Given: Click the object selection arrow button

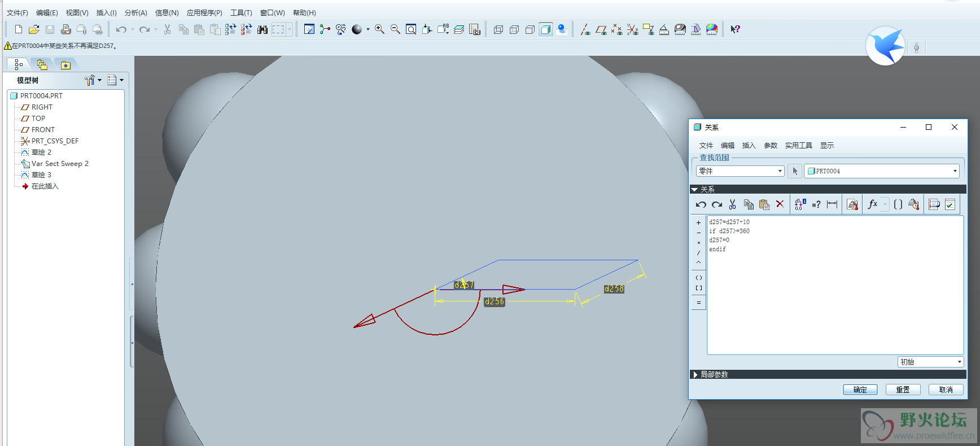Looking at the screenshot, I should 795,171.
